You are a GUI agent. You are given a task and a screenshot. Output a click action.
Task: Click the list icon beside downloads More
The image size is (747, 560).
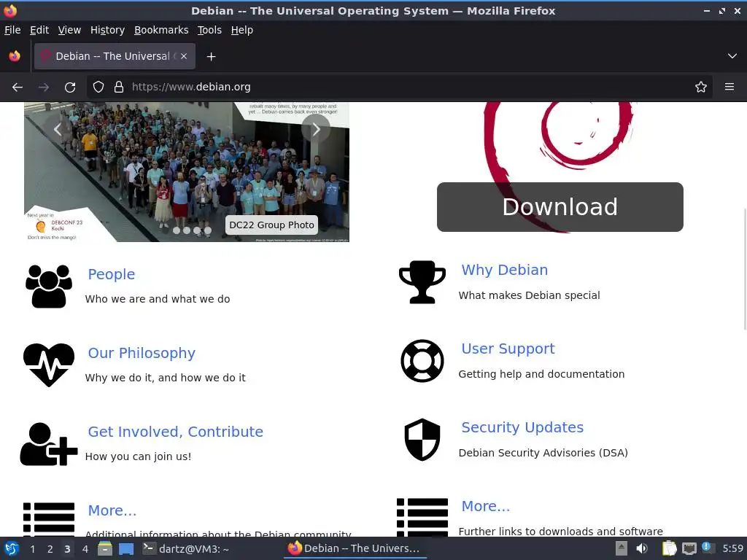[x=422, y=517]
